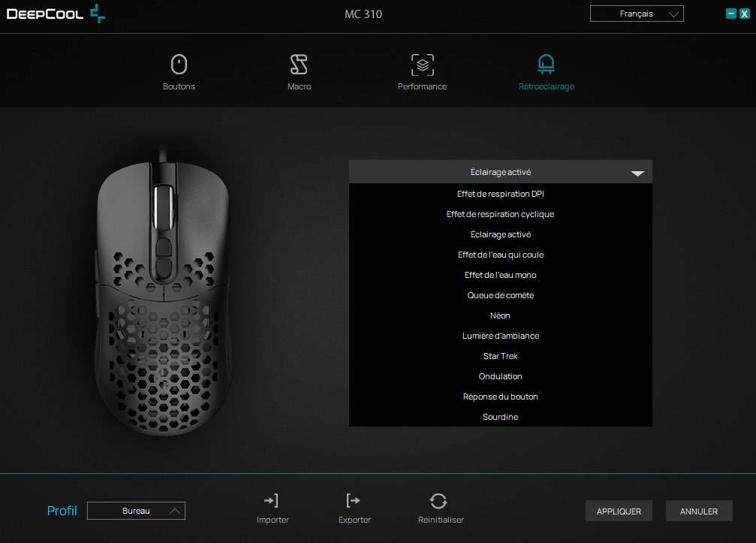This screenshot has height=543, width=756.
Task: Select Queue de comète lighting effect
Action: (x=500, y=295)
